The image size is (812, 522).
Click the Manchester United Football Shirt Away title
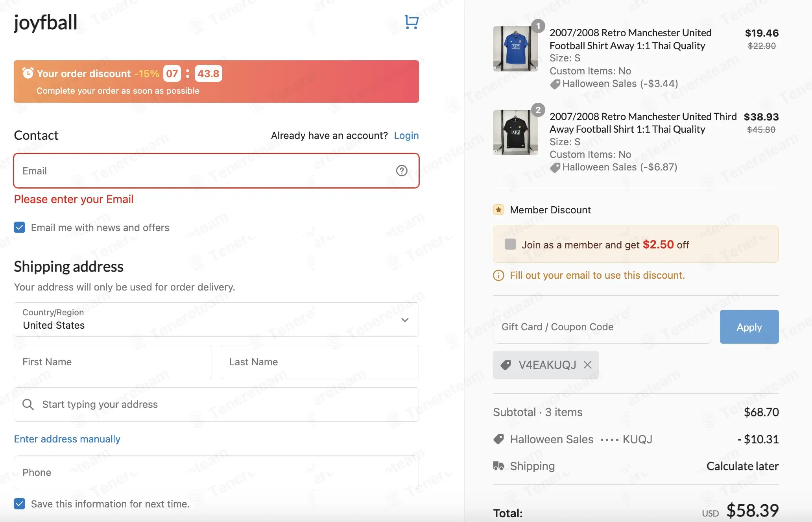[x=631, y=39]
